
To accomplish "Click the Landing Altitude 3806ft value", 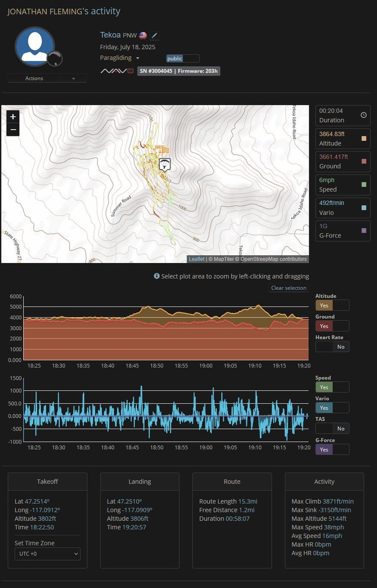I will pyautogui.click(x=139, y=519).
